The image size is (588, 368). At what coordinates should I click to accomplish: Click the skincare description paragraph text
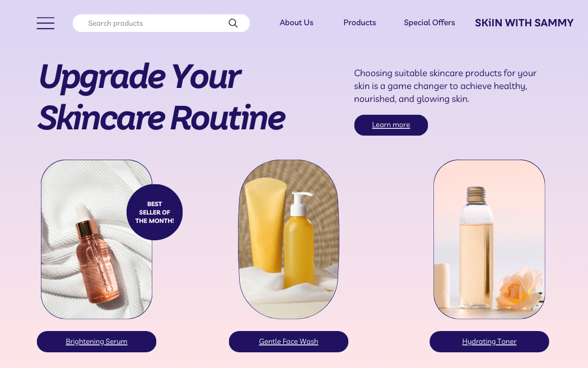coord(445,86)
